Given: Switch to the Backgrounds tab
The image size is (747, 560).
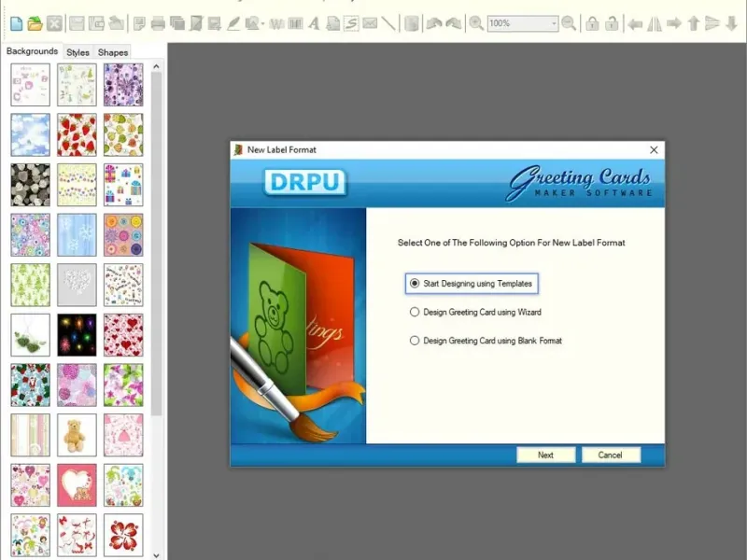Looking at the screenshot, I should coord(32,51).
